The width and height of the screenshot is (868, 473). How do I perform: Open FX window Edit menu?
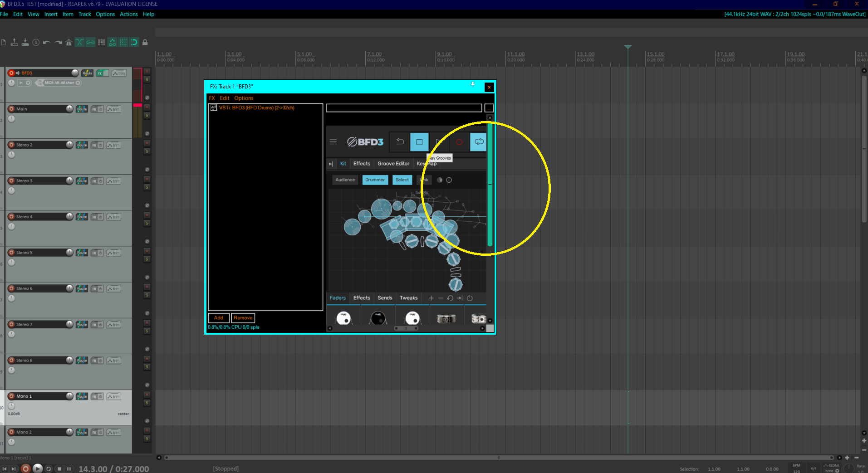coord(225,98)
